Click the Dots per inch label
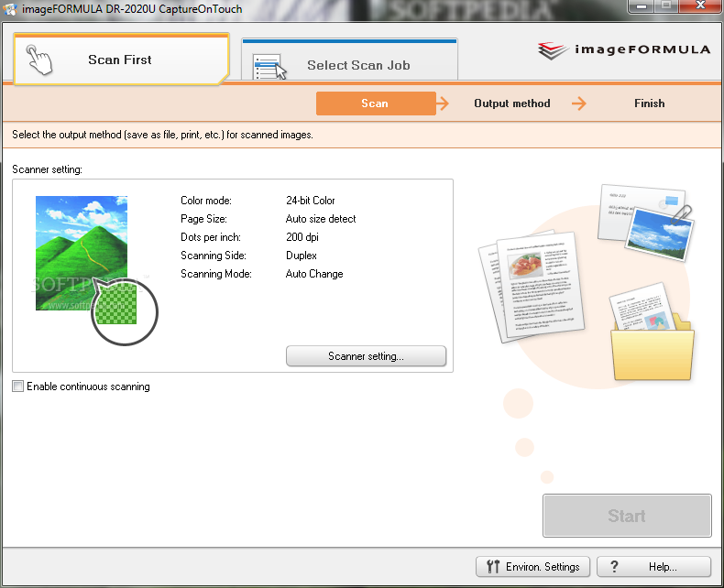Screen dimensions: 724x588 click(211, 237)
